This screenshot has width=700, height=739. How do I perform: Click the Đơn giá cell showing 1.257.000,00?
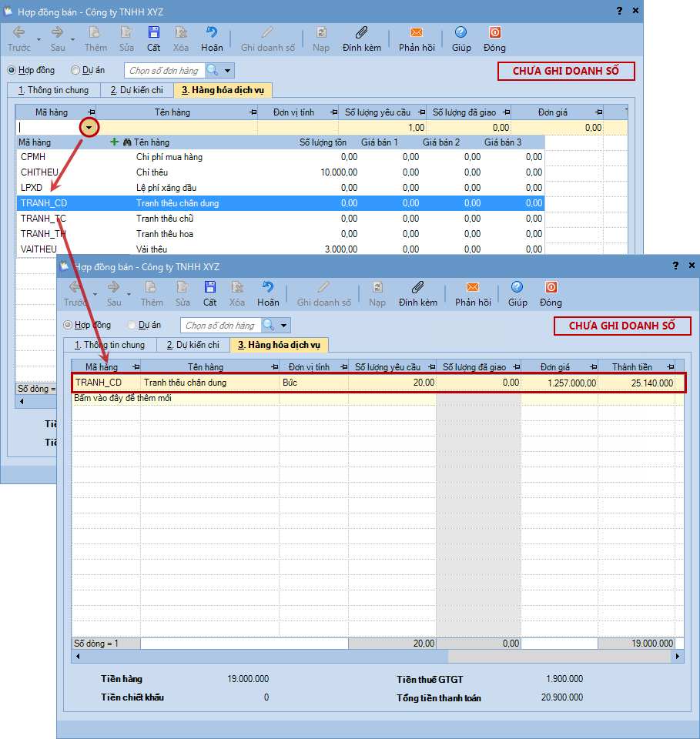pyautogui.click(x=559, y=383)
